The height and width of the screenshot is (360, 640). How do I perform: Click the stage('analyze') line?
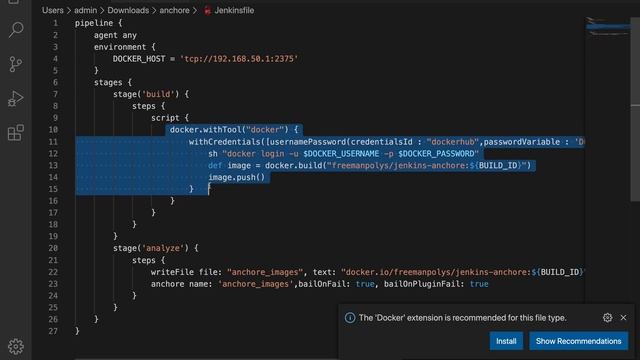[x=156, y=248]
